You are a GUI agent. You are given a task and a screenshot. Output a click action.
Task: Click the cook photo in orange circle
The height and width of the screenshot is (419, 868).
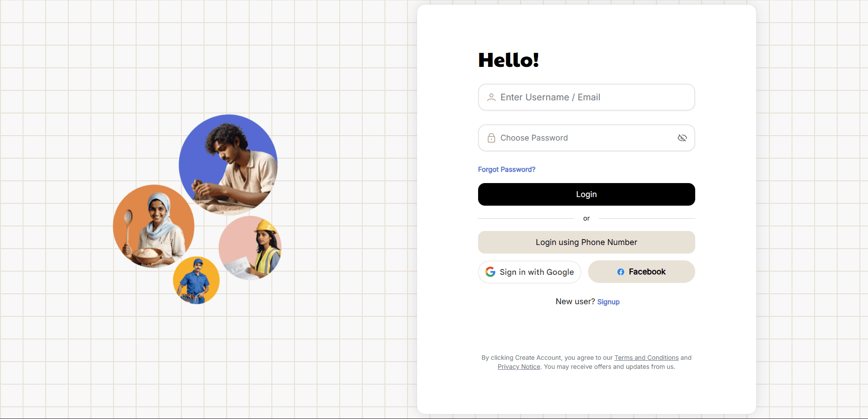[153, 226]
